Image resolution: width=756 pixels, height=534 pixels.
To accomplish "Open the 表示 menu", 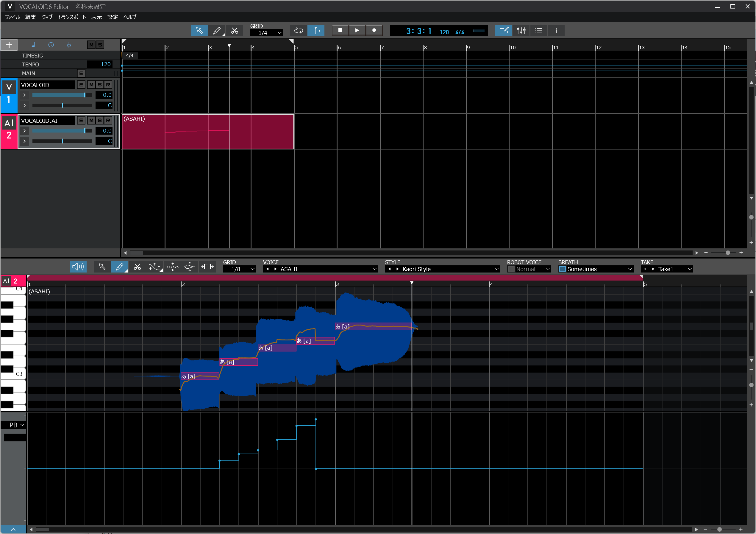I will [x=96, y=17].
